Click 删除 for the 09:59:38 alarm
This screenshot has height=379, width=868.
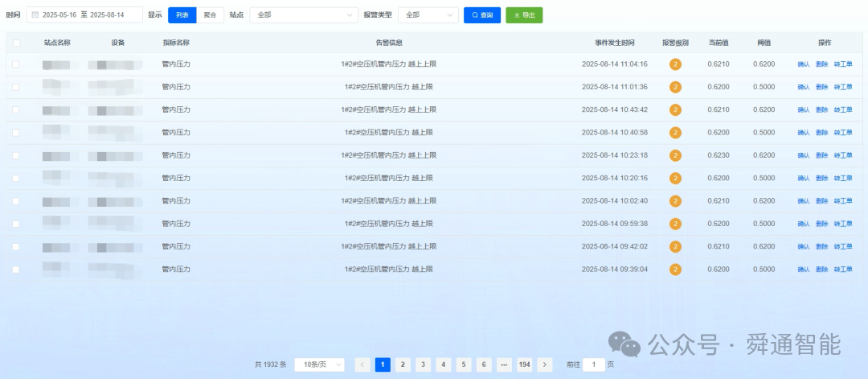click(822, 224)
